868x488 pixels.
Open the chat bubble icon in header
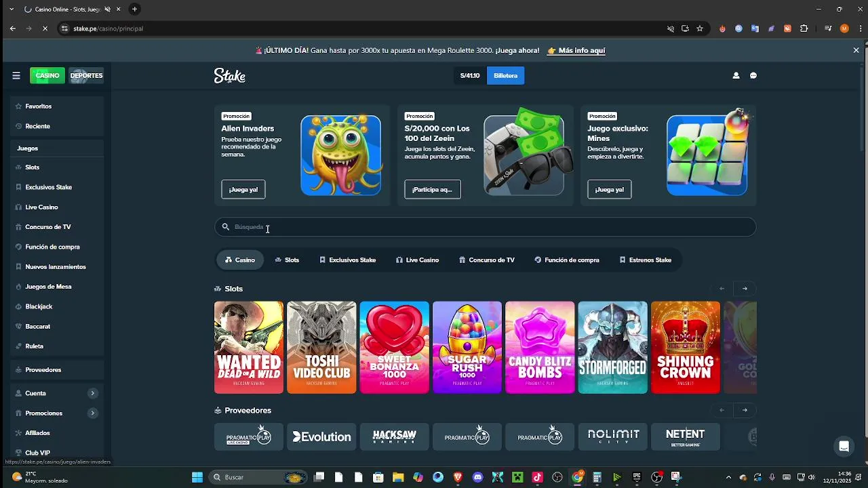753,76
